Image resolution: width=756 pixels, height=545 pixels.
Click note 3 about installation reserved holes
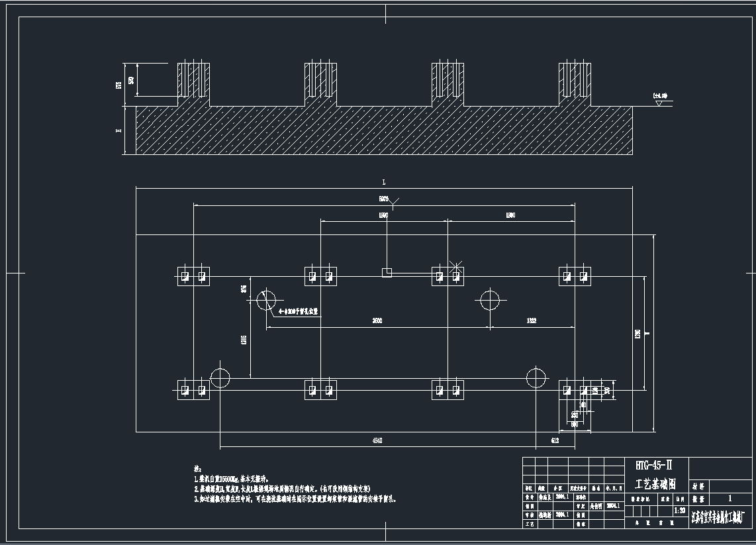tap(295, 499)
